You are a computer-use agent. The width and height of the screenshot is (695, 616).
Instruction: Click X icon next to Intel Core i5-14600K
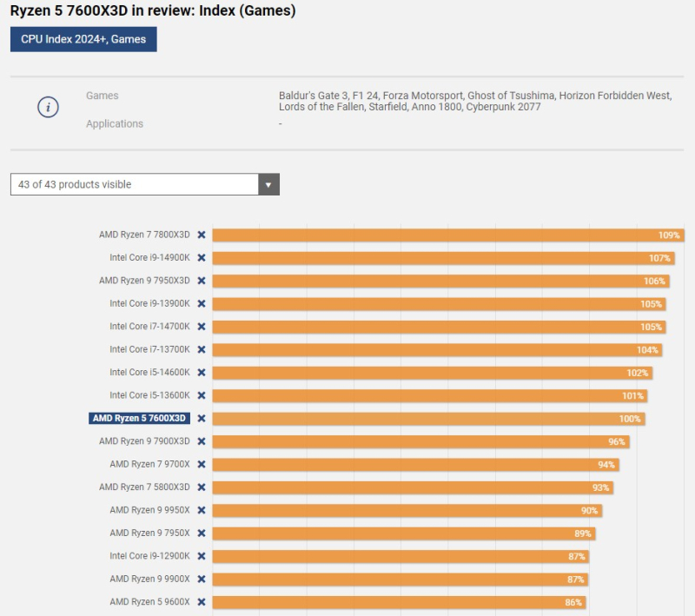(x=202, y=373)
